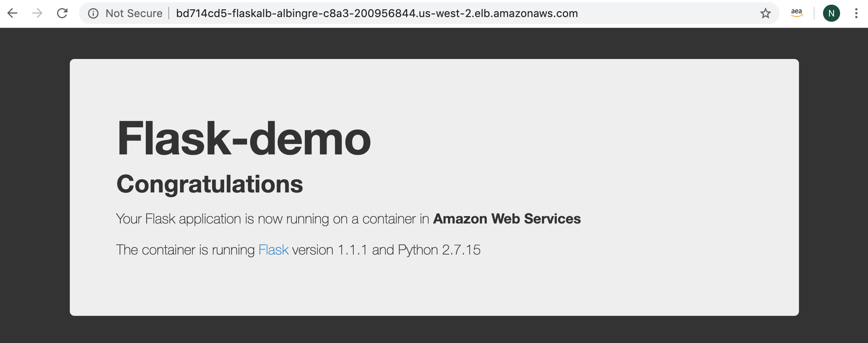Open the Amazon Assistant extension icon
Viewport: 868px width, 343px height.
[x=797, y=13]
